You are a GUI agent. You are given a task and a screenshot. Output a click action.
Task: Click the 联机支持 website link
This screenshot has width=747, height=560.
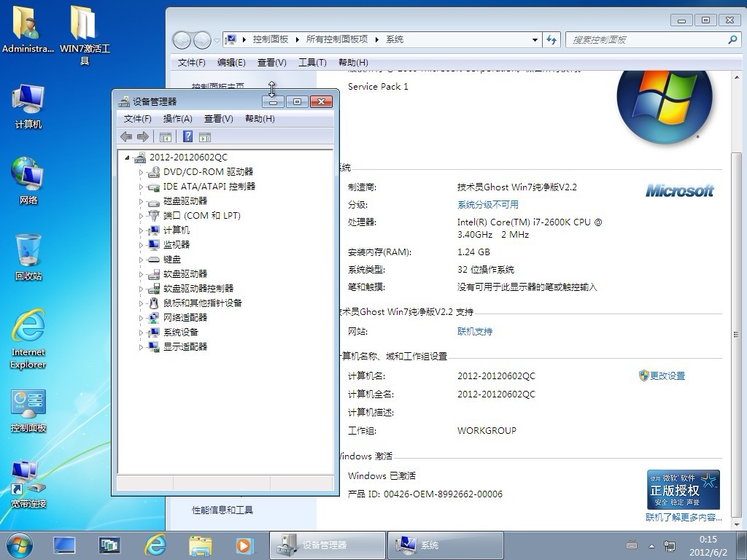[475, 332]
